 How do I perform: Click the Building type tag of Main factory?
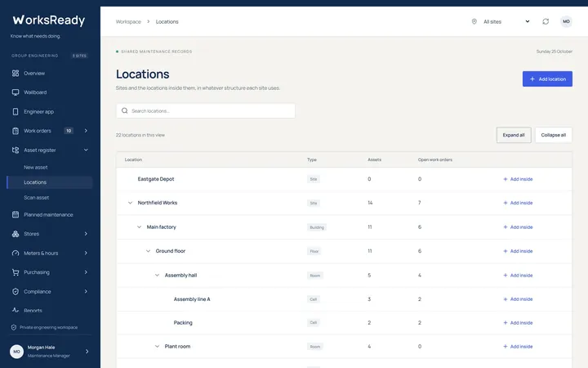317,227
